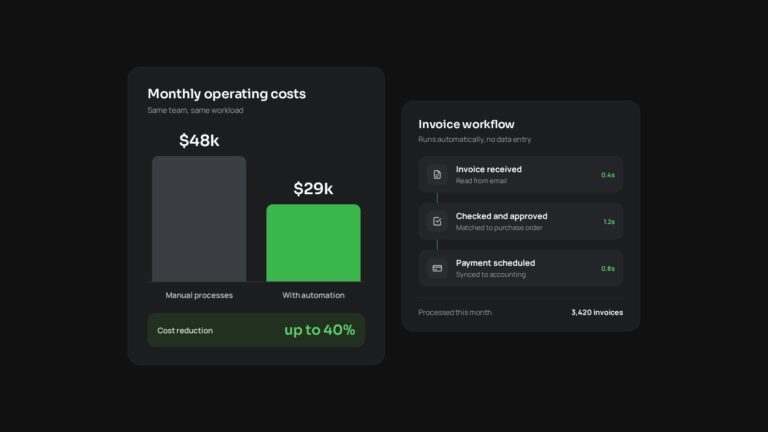Click the "Same team, same workload" subtitle
This screenshot has height=432, width=768.
(x=195, y=110)
